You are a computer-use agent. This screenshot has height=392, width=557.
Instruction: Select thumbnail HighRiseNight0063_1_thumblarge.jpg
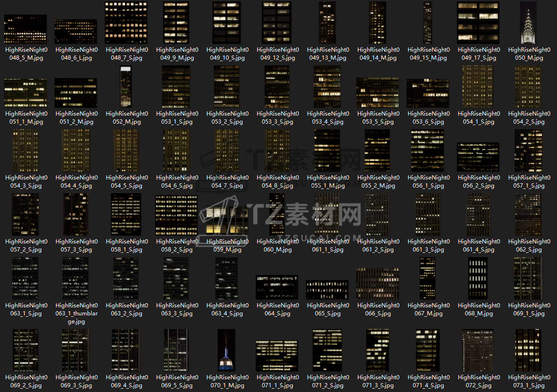(76, 278)
